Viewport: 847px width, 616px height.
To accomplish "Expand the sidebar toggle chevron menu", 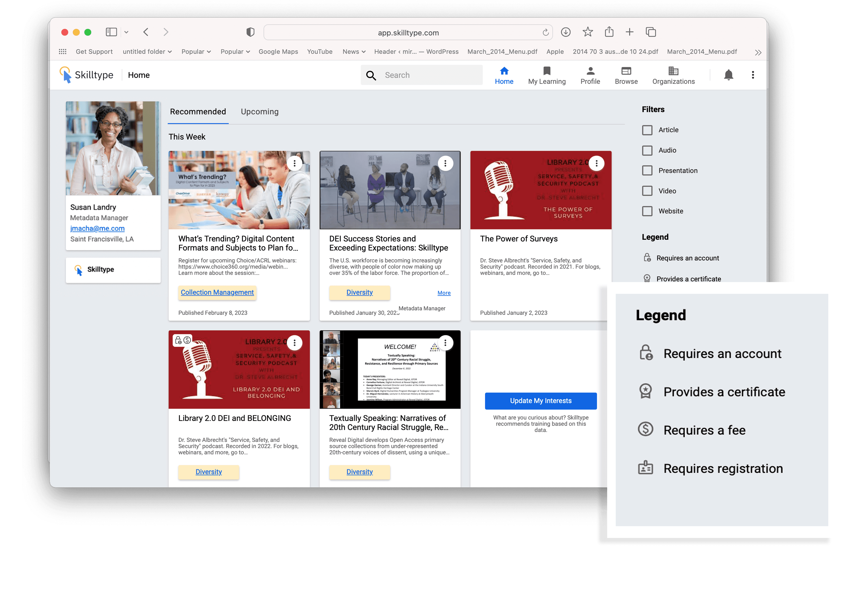I will 126,32.
